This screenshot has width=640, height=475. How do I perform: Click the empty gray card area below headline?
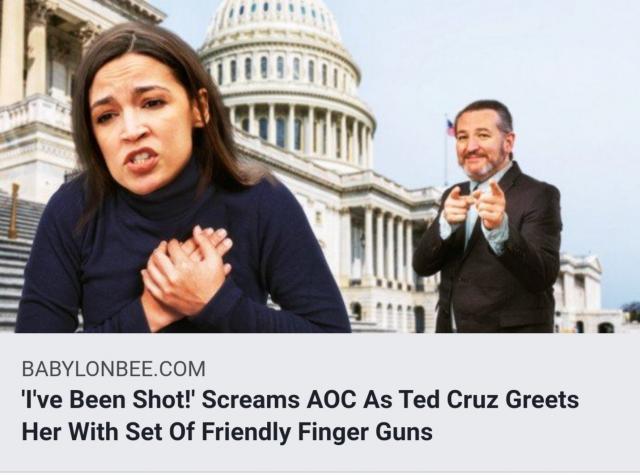click(320, 458)
